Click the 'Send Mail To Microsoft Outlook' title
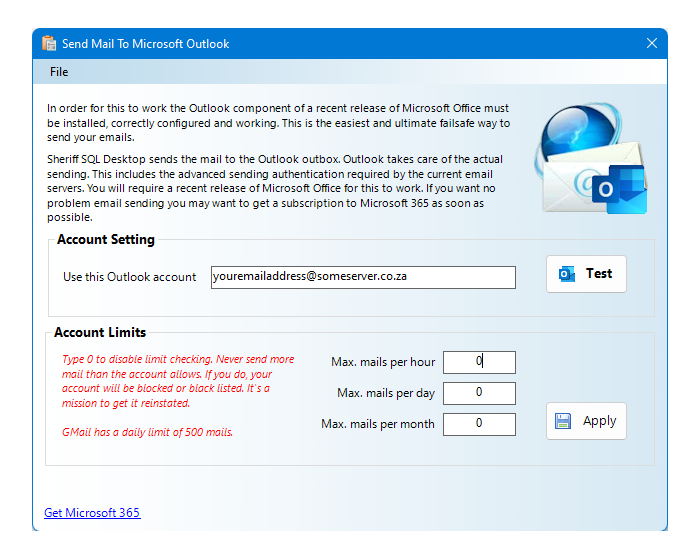The height and width of the screenshot is (560, 700). click(x=146, y=44)
